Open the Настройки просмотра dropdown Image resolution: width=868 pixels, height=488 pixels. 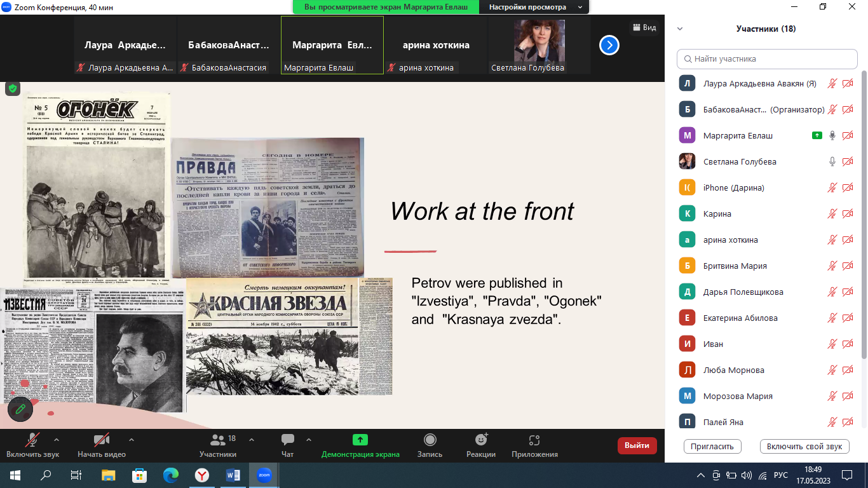(x=535, y=7)
